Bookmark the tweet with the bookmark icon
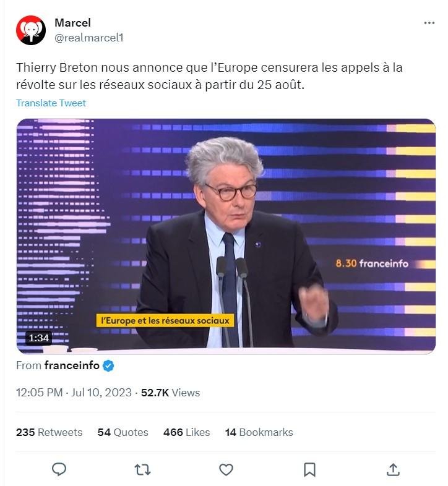 point(309,469)
